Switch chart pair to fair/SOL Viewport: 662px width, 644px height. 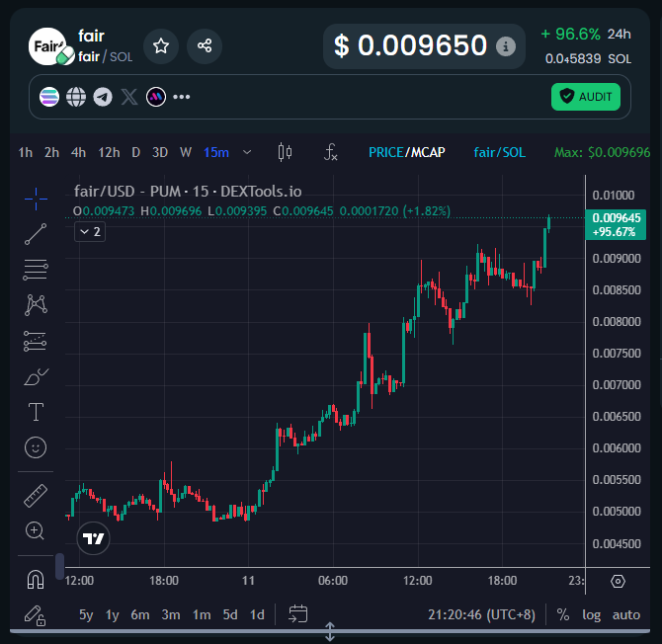[x=499, y=152]
